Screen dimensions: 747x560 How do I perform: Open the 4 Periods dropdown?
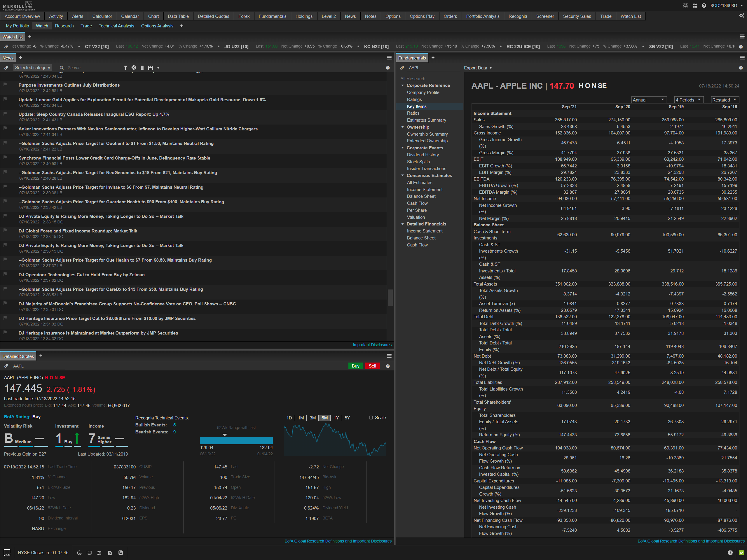[x=689, y=100]
